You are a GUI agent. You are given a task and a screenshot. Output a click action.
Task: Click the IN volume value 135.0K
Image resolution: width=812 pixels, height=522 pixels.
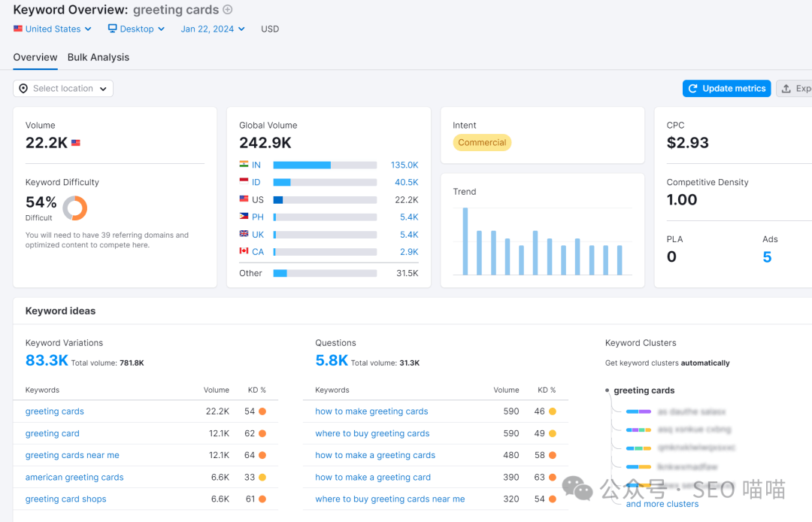click(x=404, y=165)
